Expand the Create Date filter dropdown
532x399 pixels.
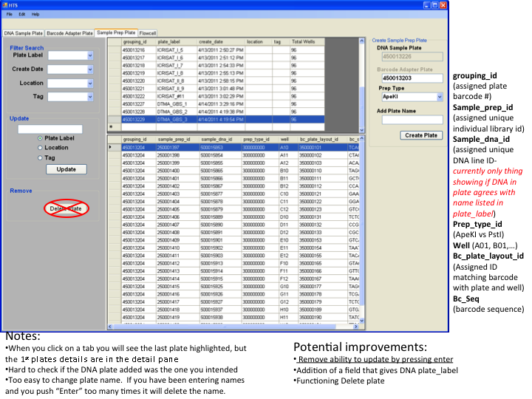90,69
